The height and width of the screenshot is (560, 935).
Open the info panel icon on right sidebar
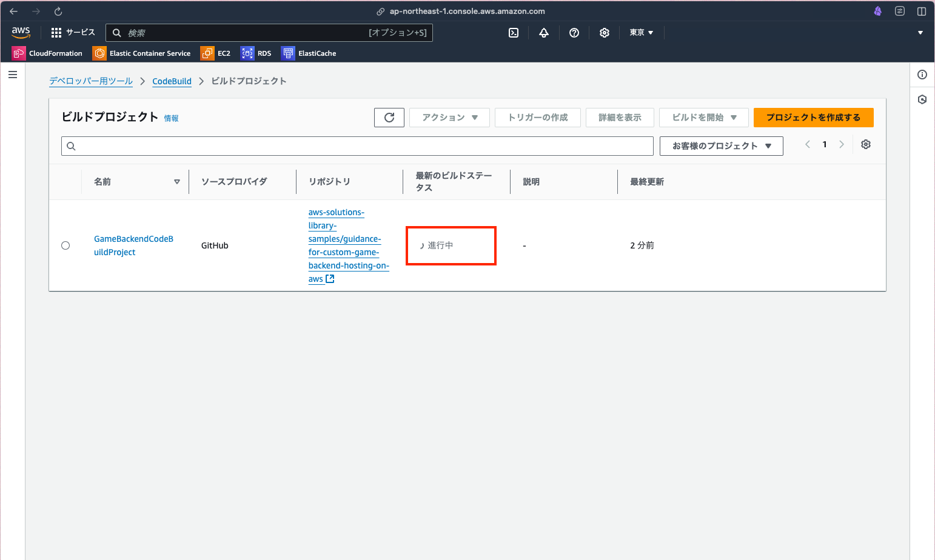(922, 75)
